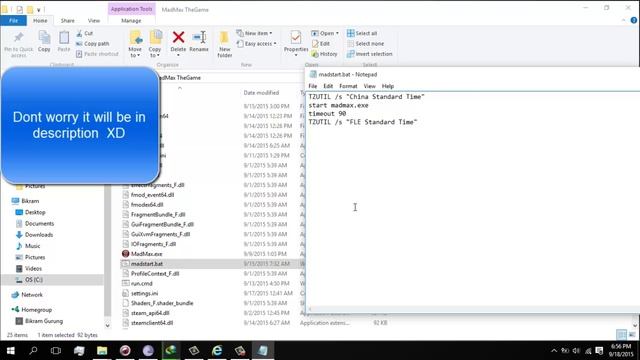
Task: Open Desktop in navigation pane
Action: (35, 212)
